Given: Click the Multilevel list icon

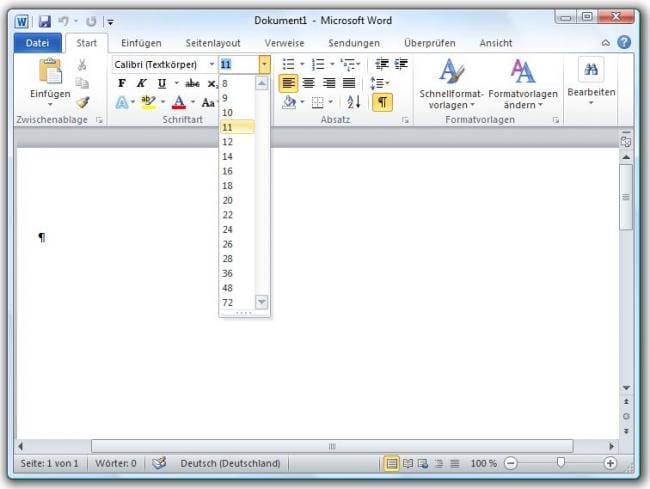Looking at the screenshot, I should [x=347, y=64].
